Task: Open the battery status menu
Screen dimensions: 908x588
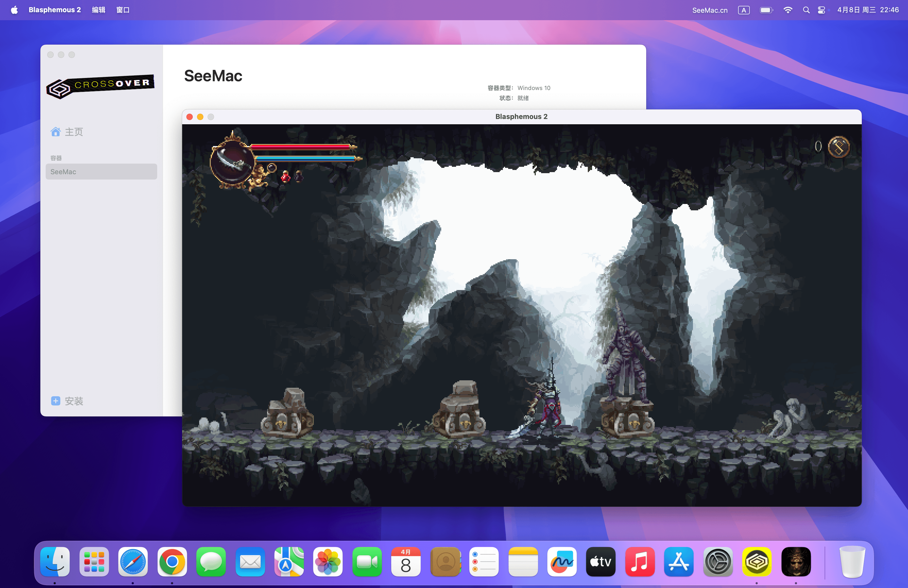Action: (766, 10)
